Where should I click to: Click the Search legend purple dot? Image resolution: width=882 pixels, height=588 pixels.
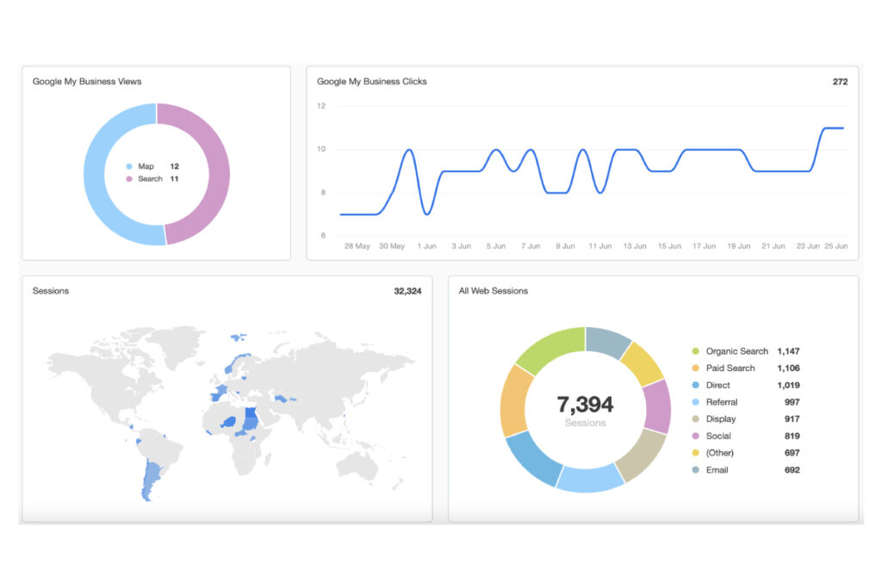(x=129, y=179)
